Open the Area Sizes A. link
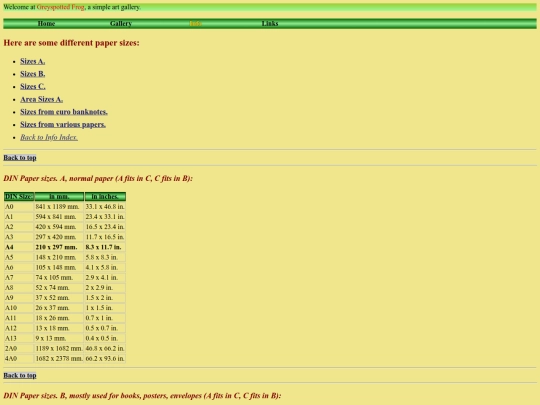The height and width of the screenshot is (405, 540). tap(41, 99)
